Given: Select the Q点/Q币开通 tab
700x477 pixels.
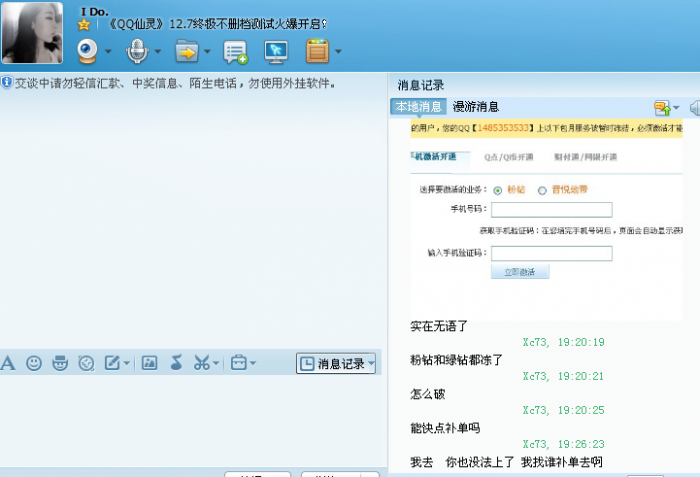Looking at the screenshot, I should [x=509, y=157].
